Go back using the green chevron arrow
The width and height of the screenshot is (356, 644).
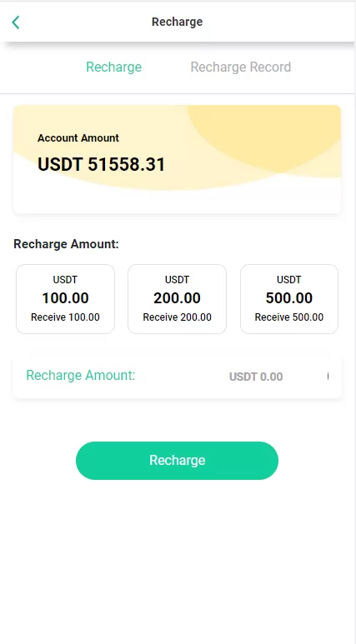tap(16, 22)
